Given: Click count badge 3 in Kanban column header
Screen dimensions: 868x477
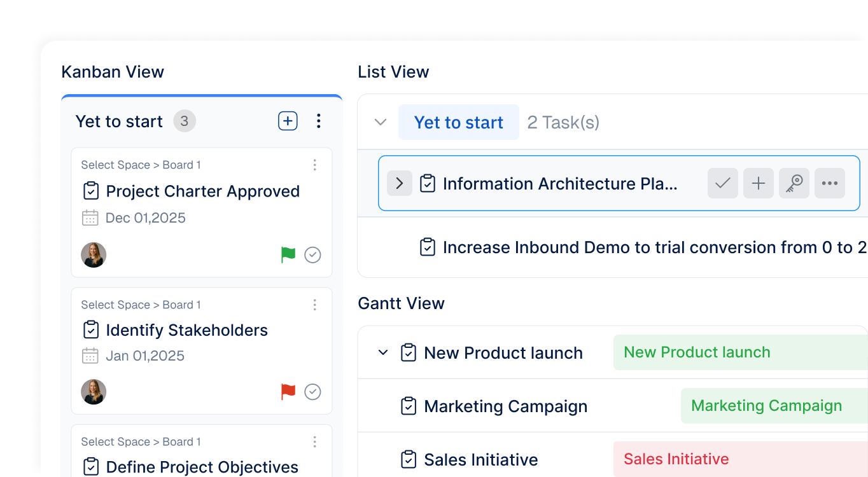Looking at the screenshot, I should point(185,121).
